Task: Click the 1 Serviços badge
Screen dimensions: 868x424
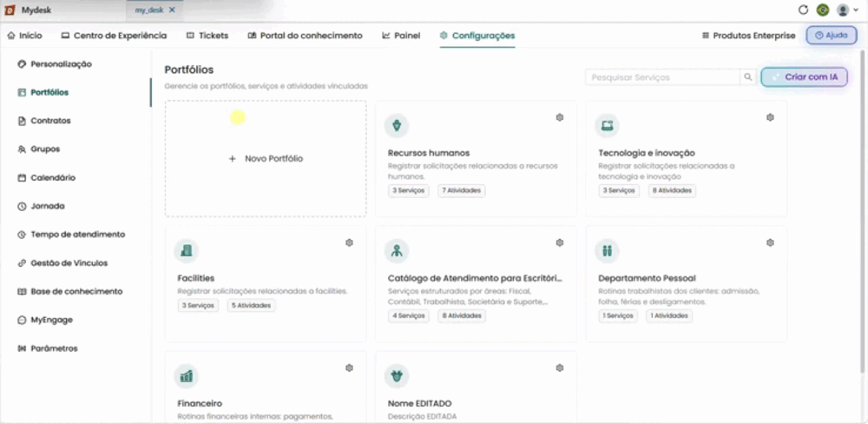Action: pos(618,316)
